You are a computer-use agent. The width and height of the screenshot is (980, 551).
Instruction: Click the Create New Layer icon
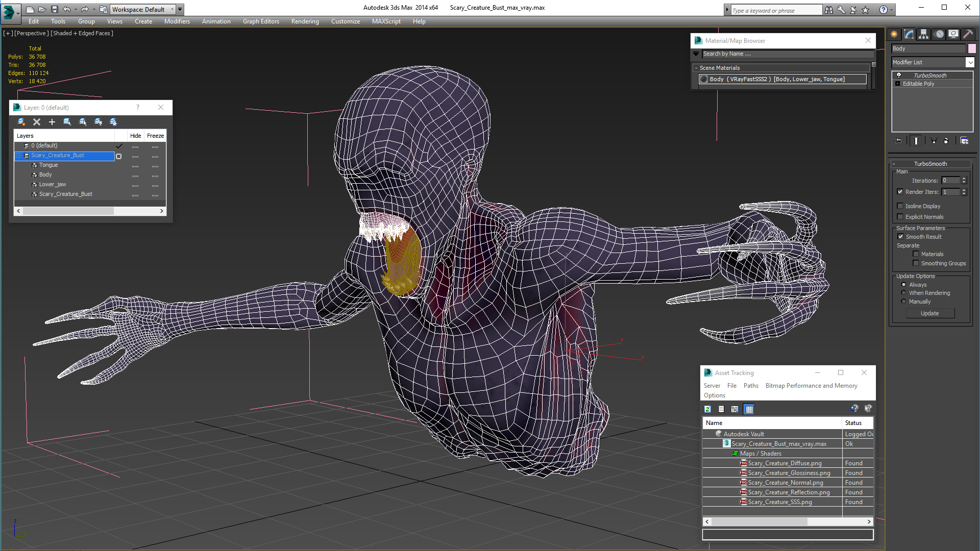(x=21, y=122)
